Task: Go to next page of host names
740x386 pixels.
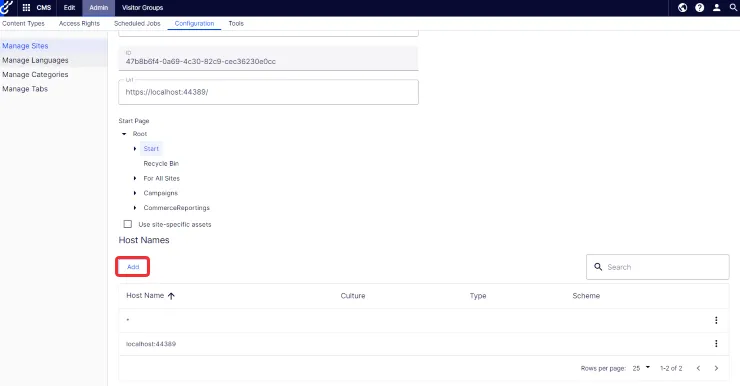Action: coord(716,368)
